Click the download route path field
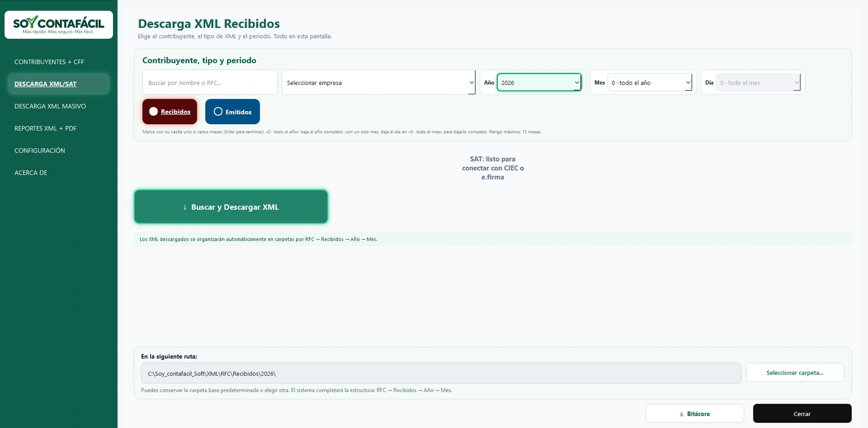Image resolution: width=868 pixels, height=428 pixels. pyautogui.click(x=441, y=373)
